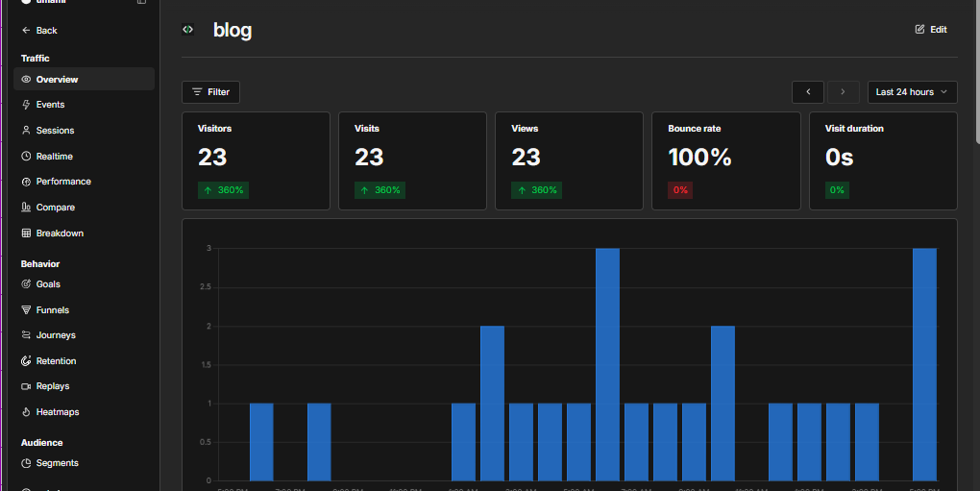Open the Filter button
980x491 pixels.
click(210, 92)
